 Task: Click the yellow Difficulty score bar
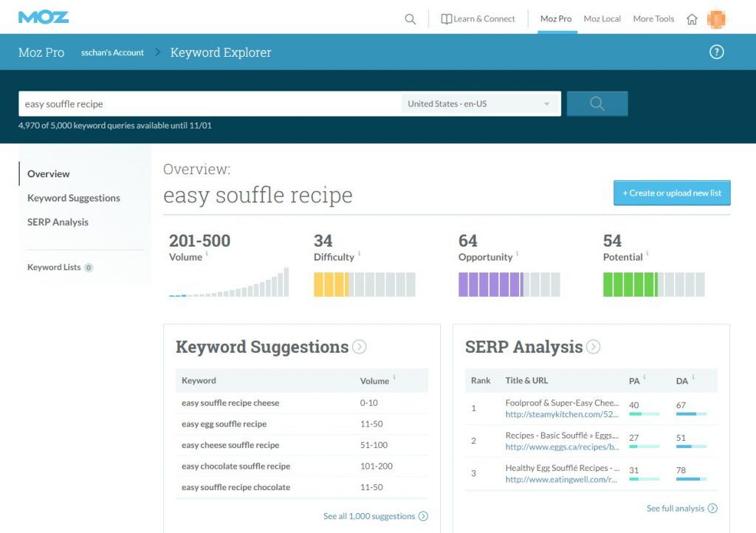(x=365, y=284)
